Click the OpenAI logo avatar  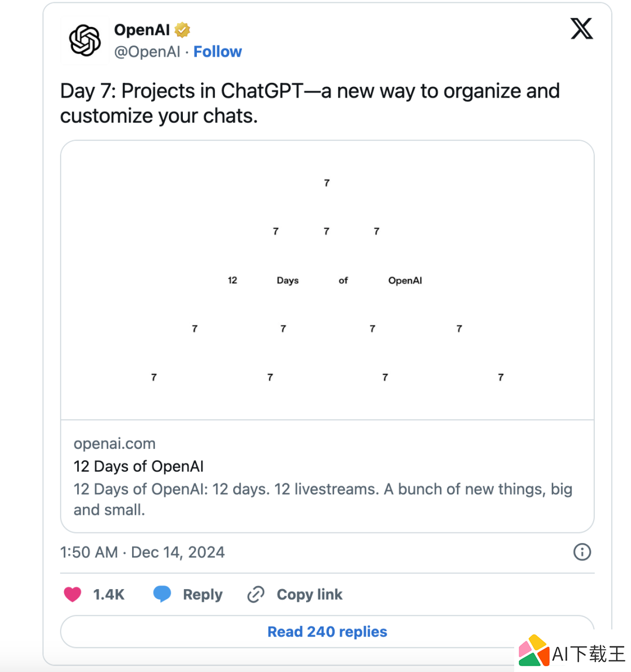point(85,40)
